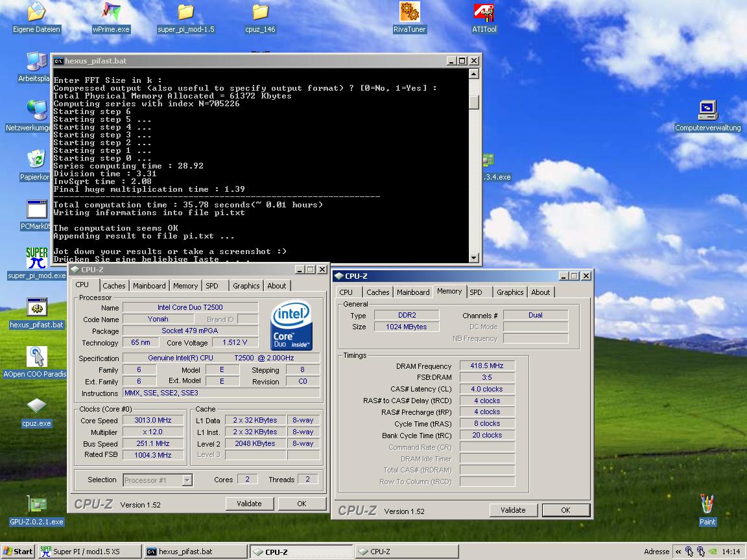The width and height of the screenshot is (747, 560).
Task: Launch RivaTuner desktop icon
Action: click(409, 12)
